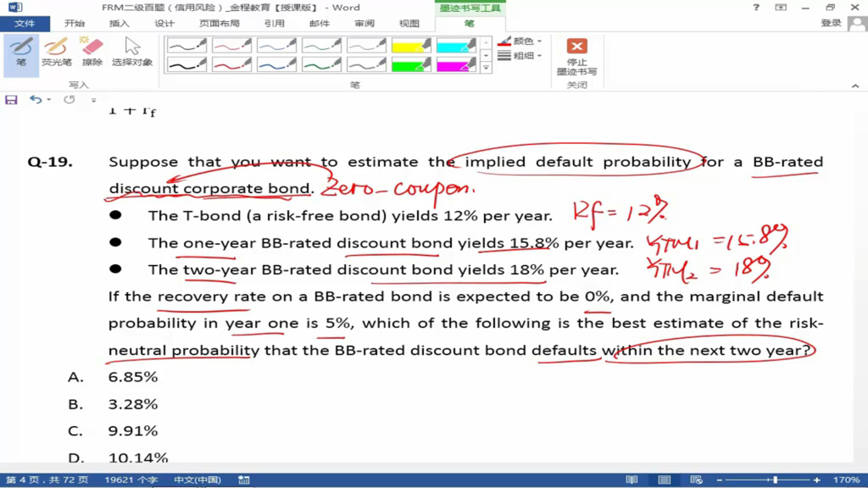Open the ink Color (颜色) dropdown
Image resolution: width=868 pixels, height=488 pixels.
pyautogui.click(x=520, y=41)
